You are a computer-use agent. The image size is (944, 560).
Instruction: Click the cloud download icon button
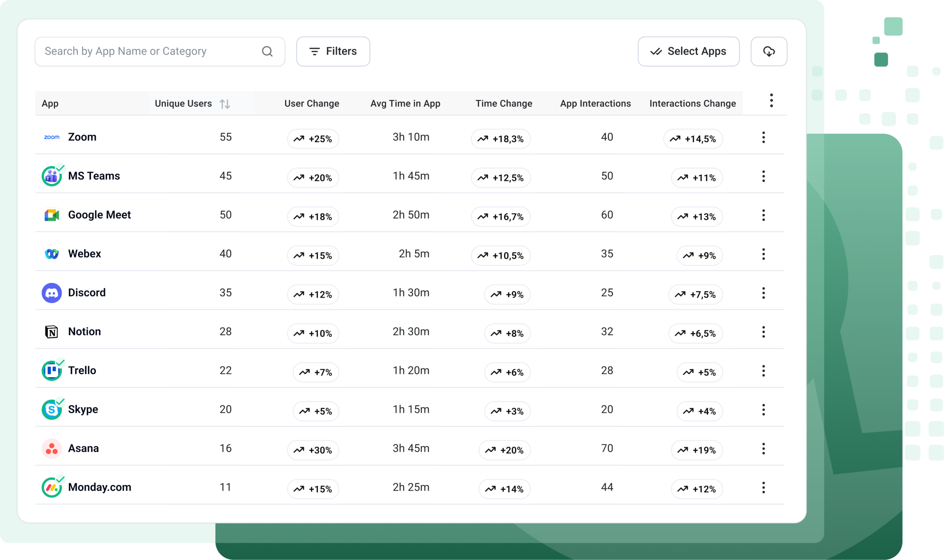(x=769, y=51)
